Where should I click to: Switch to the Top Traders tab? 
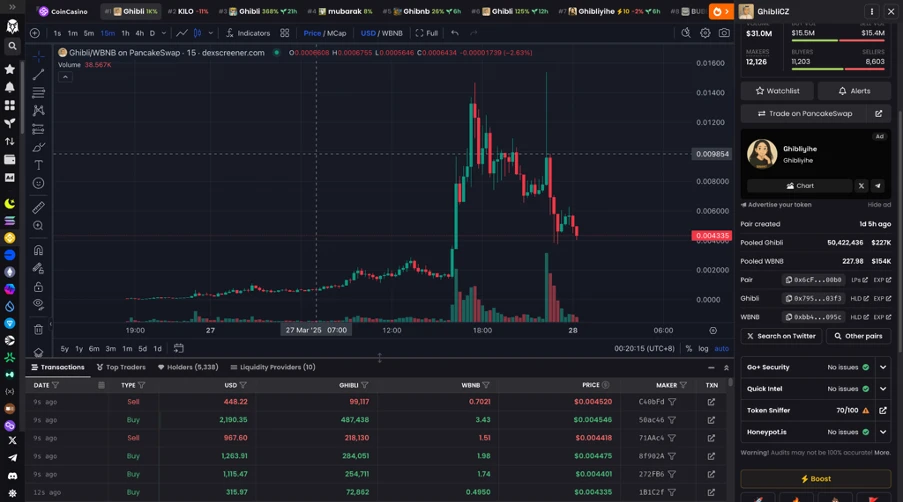[x=121, y=367]
